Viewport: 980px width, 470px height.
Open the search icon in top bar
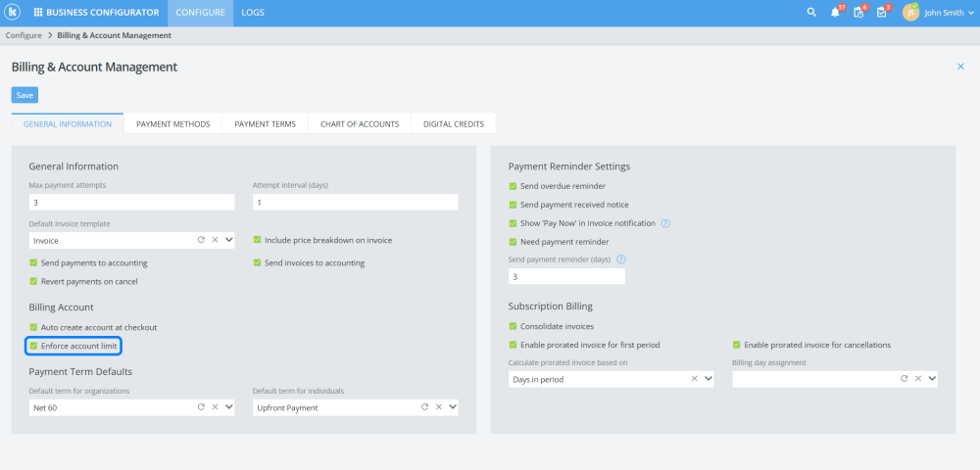(811, 13)
